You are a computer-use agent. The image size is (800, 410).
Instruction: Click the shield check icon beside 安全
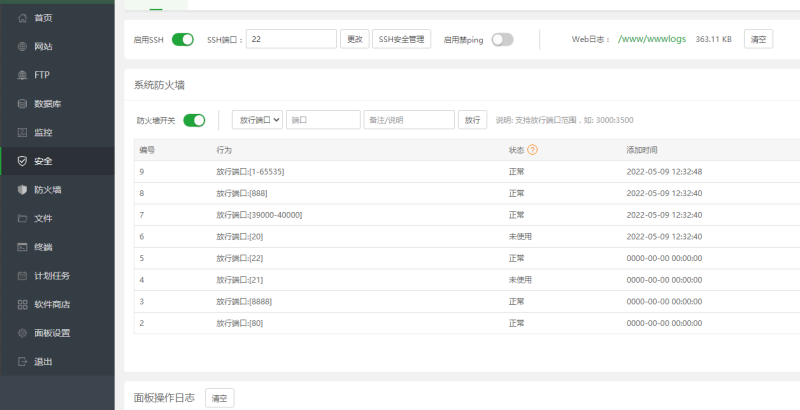click(x=22, y=161)
